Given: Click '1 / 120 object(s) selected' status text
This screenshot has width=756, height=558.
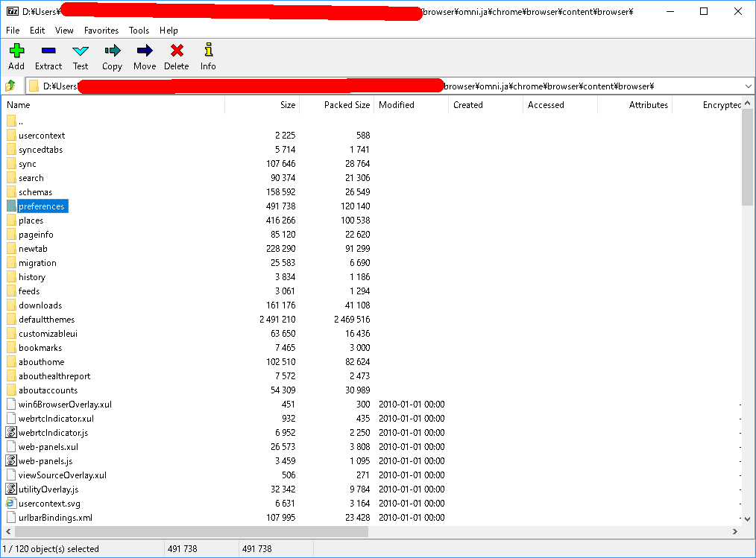Looking at the screenshot, I should [x=51, y=549].
